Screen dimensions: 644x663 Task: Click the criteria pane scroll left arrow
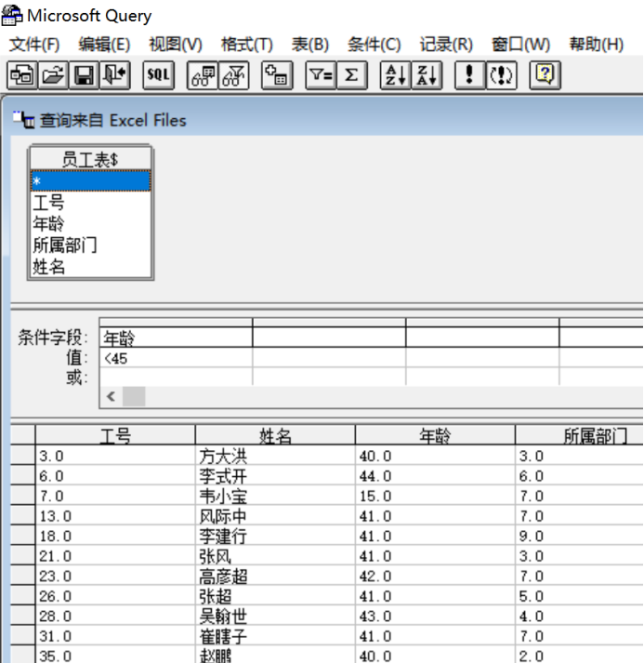pos(112,397)
